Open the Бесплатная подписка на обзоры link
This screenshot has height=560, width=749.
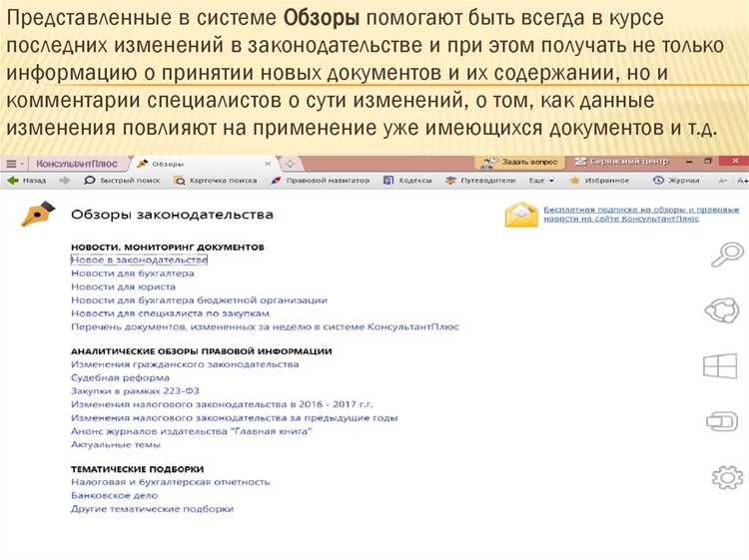641,214
